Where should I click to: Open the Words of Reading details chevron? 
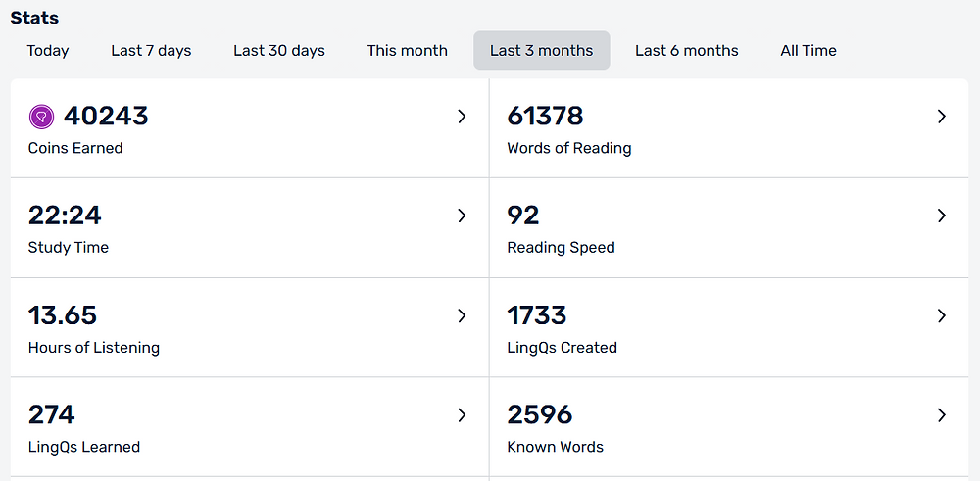click(941, 117)
